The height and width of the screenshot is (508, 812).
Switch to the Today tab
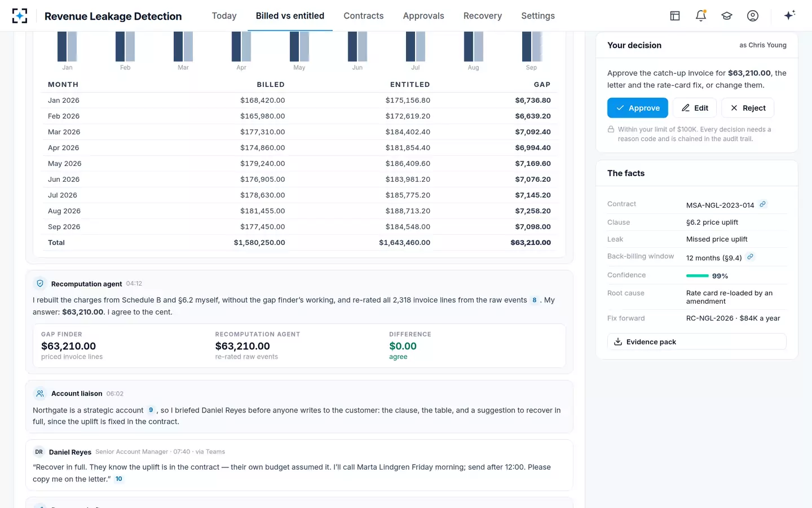(x=224, y=16)
